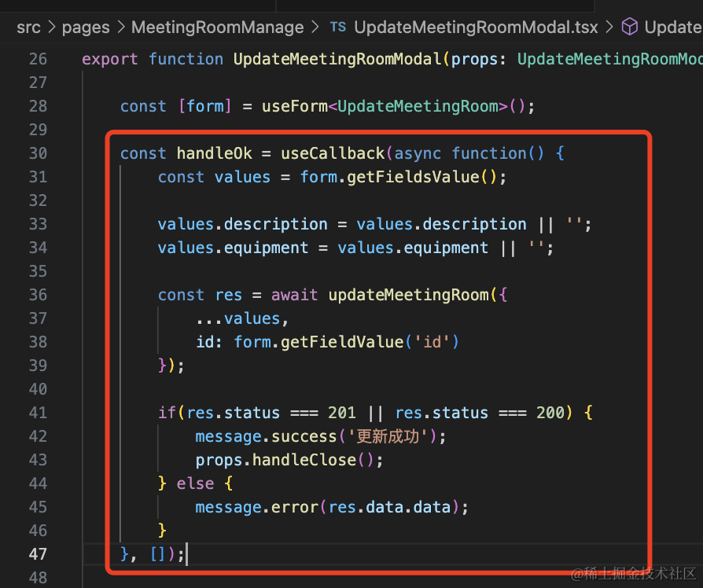The width and height of the screenshot is (703, 588).
Task: Click line number 41 in the gutter
Action: tap(38, 413)
